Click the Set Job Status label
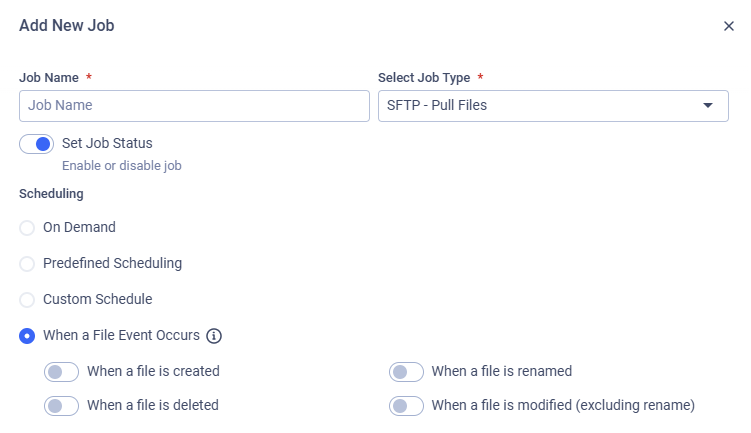The width and height of the screenshot is (751, 433). coord(107,143)
